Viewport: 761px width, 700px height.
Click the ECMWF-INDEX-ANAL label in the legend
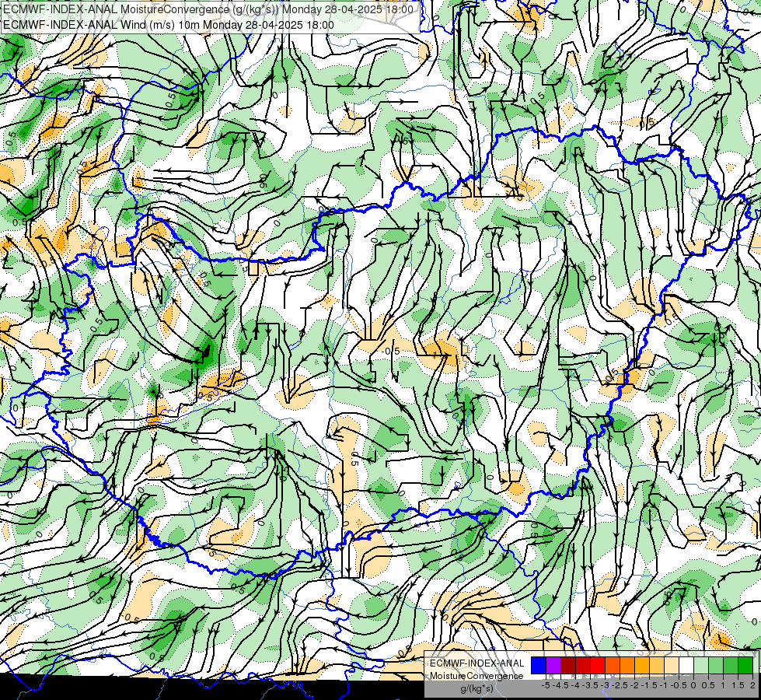477,663
